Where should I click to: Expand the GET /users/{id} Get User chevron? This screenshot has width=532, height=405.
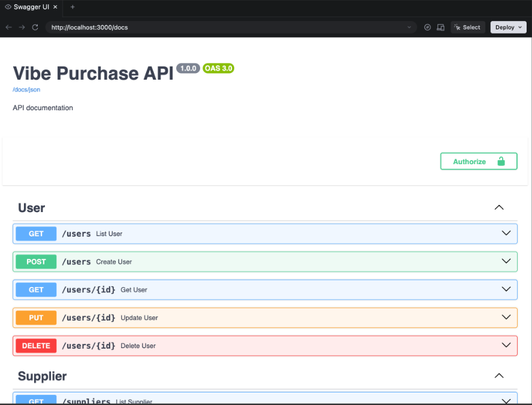tap(506, 289)
